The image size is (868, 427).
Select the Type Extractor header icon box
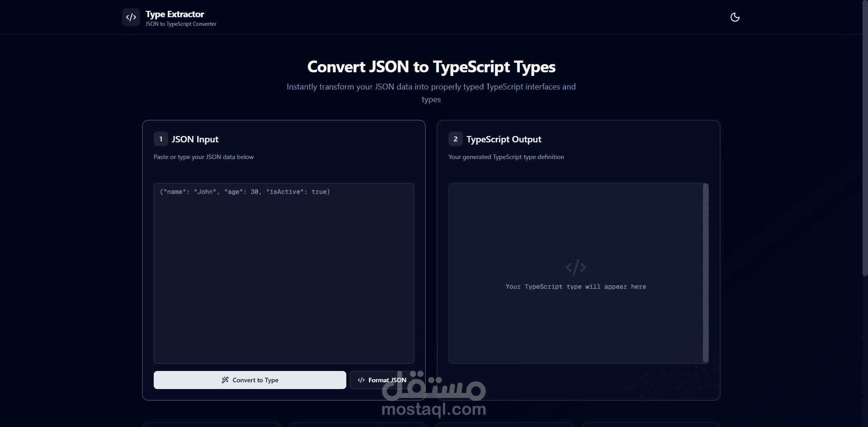click(x=131, y=17)
